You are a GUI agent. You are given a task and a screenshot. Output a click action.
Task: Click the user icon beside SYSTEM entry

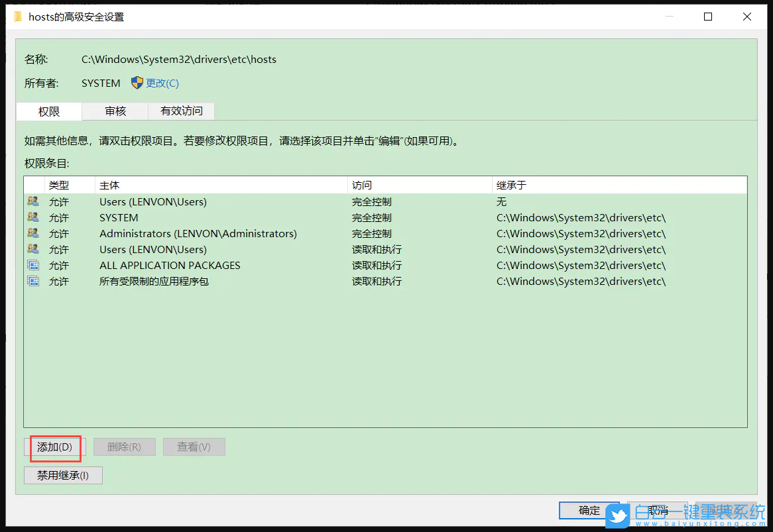click(32, 217)
